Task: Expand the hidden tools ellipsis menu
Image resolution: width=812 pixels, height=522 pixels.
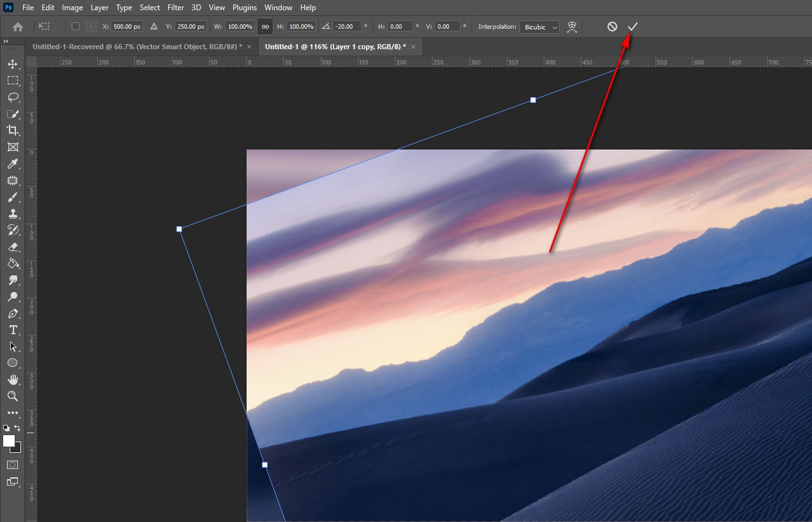Action: tap(13, 413)
